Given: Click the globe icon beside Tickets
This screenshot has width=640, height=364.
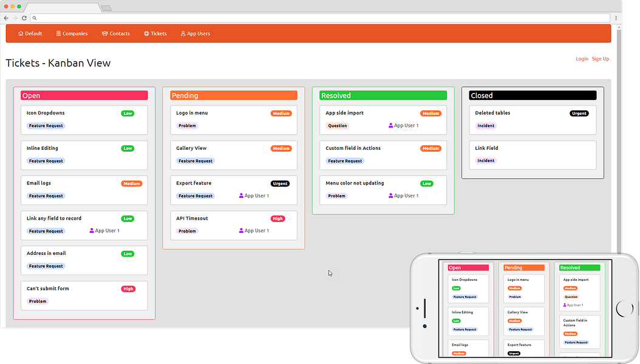Looking at the screenshot, I should tap(146, 34).
